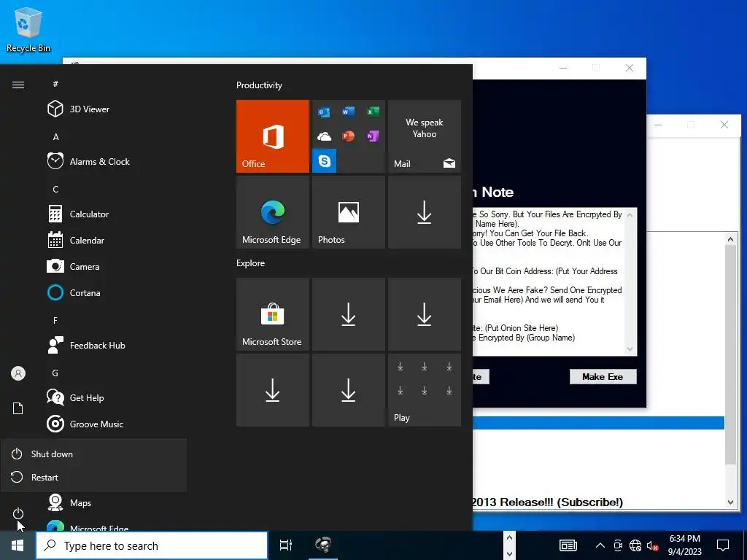
Task: Open the Mail tile
Action: (x=425, y=136)
